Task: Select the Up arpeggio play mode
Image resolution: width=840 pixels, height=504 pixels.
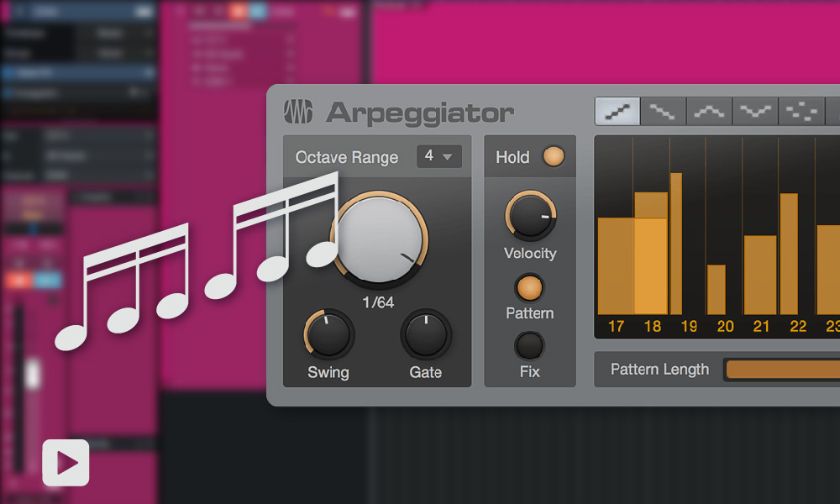Action: [x=617, y=112]
